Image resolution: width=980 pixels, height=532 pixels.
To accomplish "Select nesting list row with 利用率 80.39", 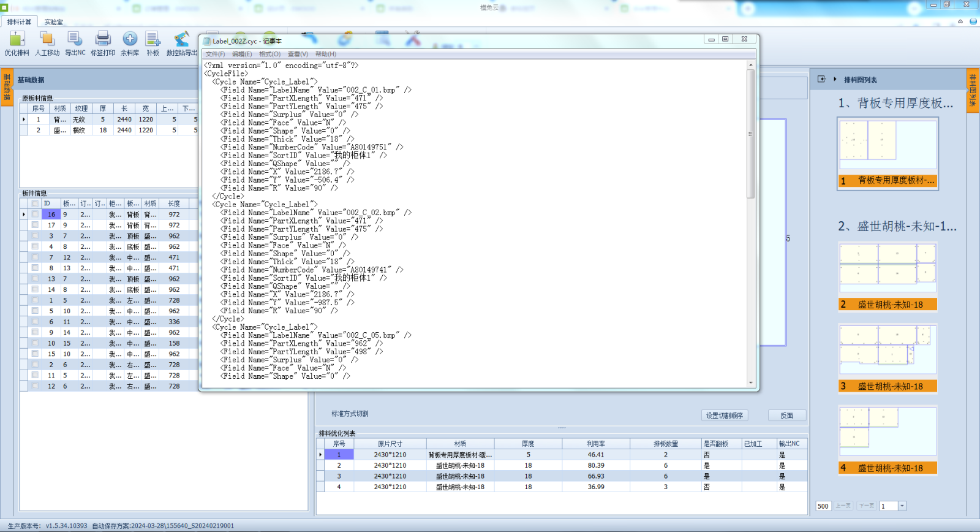I will pos(562,466).
